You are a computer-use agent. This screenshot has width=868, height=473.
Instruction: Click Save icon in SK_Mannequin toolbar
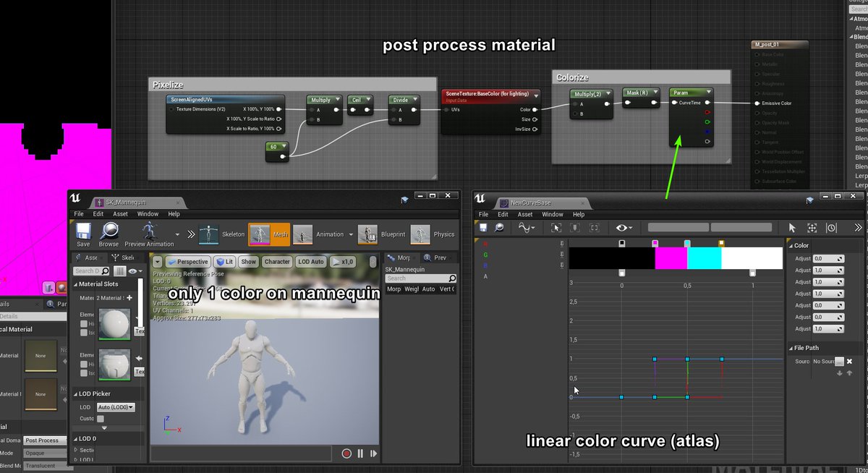click(x=83, y=231)
